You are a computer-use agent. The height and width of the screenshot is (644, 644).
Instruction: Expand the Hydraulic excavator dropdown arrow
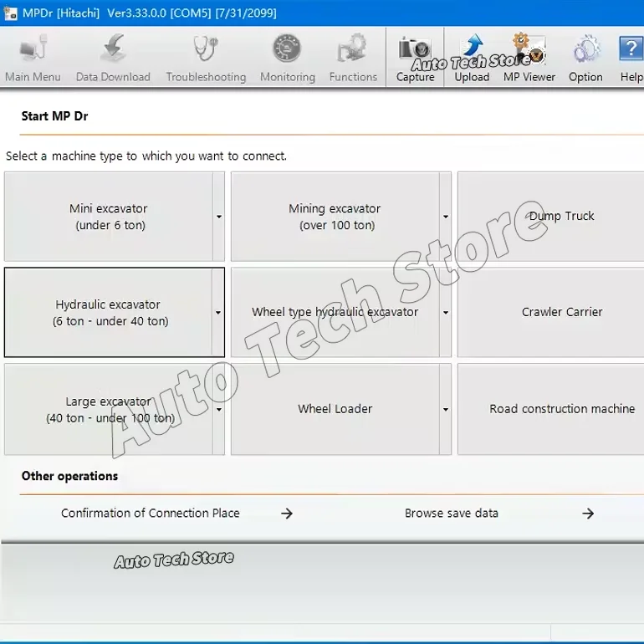[x=218, y=313]
